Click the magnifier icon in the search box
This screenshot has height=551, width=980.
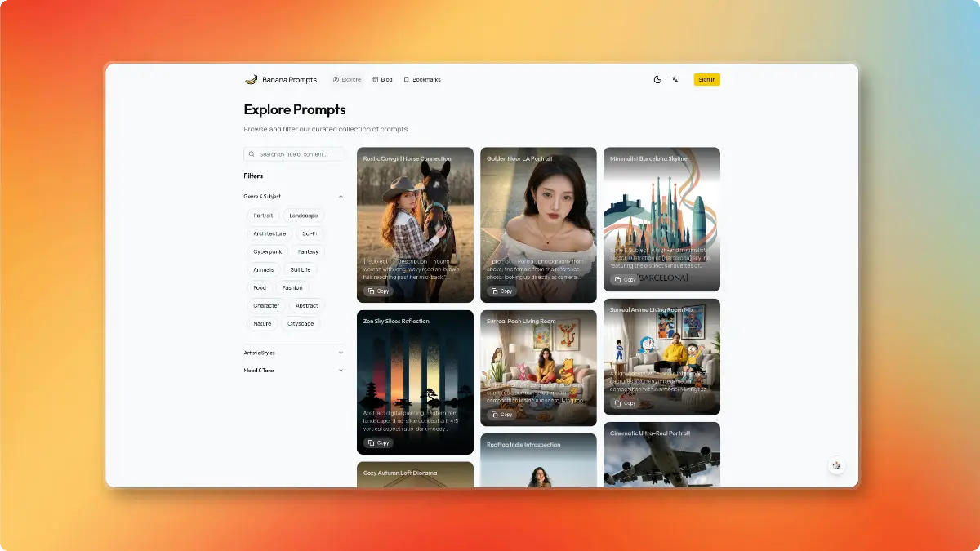pyautogui.click(x=252, y=154)
